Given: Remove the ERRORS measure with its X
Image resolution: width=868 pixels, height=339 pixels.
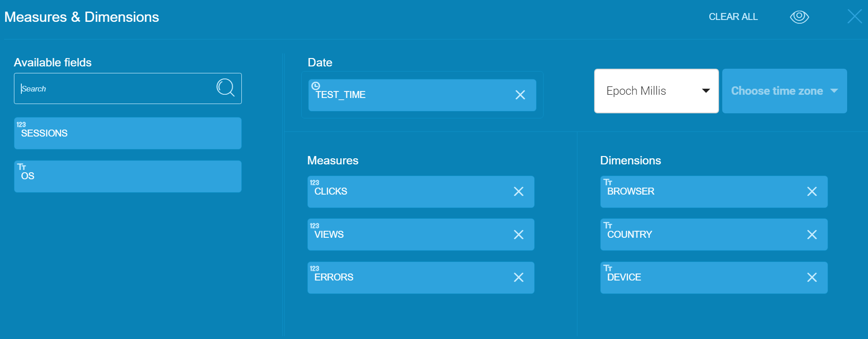Looking at the screenshot, I should tap(519, 277).
